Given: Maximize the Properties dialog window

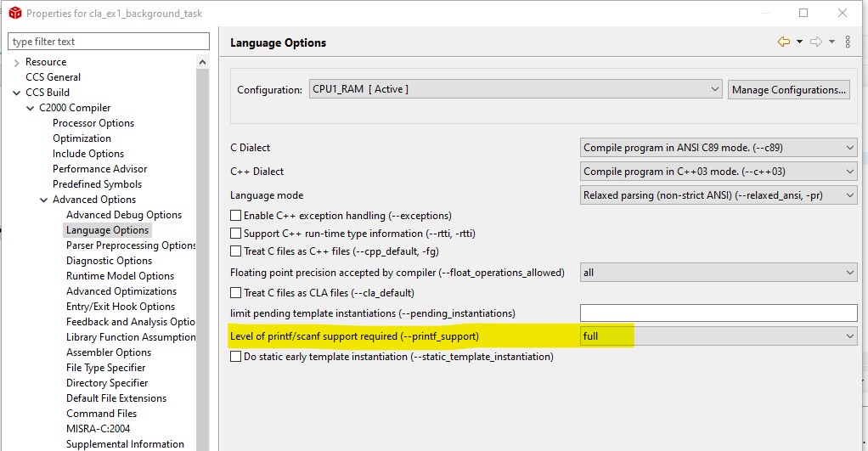Looking at the screenshot, I should click(x=803, y=13).
